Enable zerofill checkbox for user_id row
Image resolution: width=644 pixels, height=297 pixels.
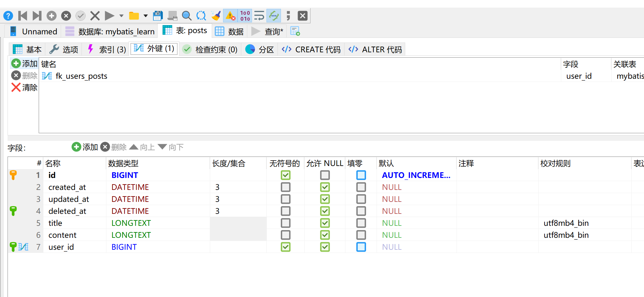[361, 247]
